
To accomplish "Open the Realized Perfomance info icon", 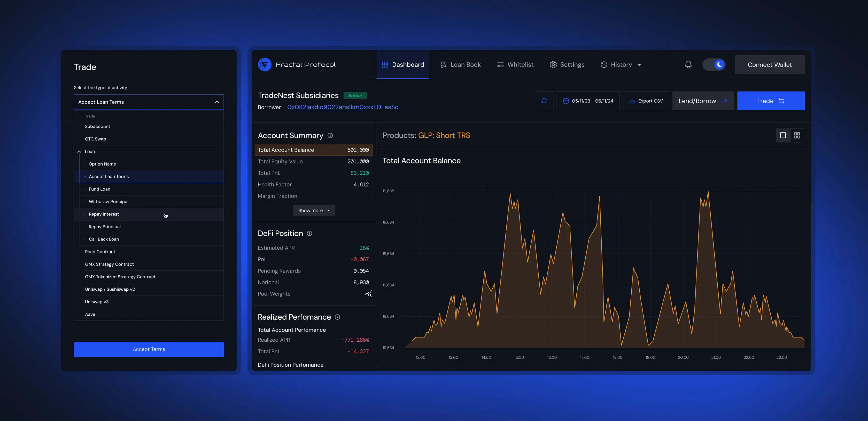I will [337, 317].
